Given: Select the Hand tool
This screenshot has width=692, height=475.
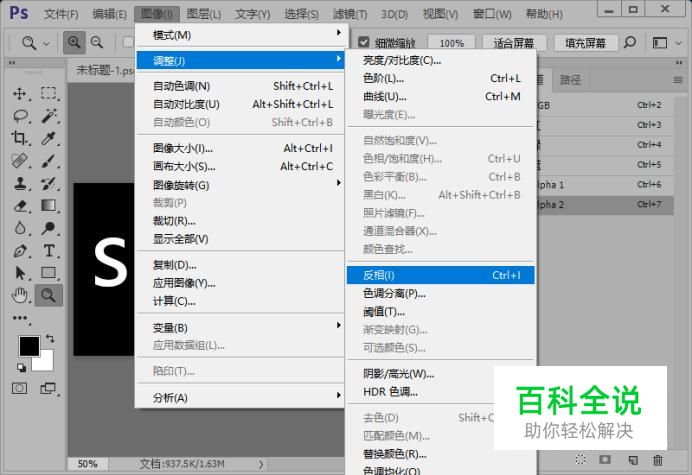Looking at the screenshot, I should pos(20,295).
